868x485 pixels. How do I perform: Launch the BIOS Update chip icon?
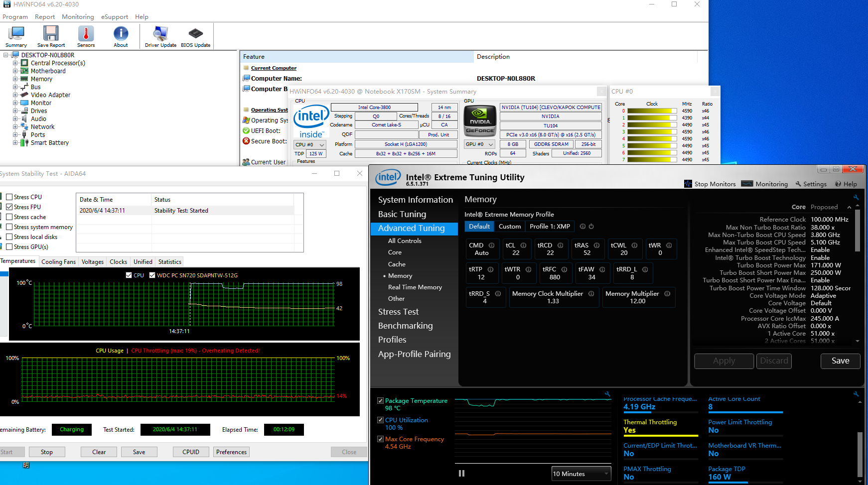(195, 37)
